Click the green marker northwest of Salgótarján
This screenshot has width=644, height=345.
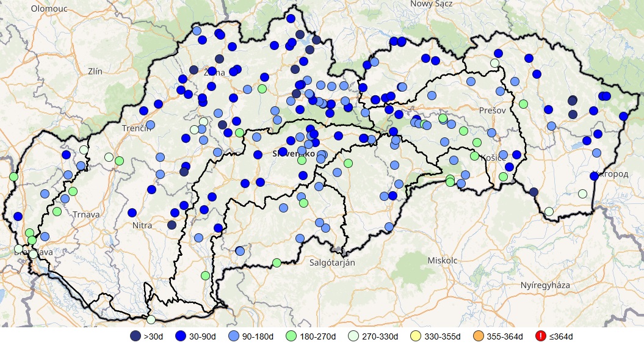point(277,263)
